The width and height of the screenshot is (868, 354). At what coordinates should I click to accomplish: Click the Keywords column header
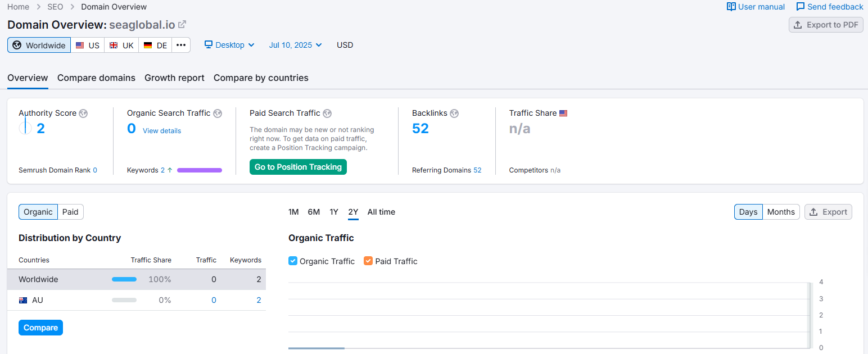tap(246, 260)
